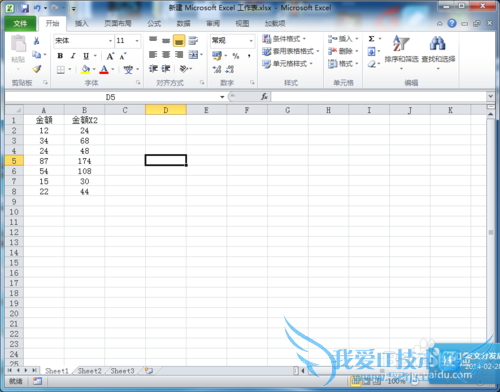The height and width of the screenshot is (392, 500).
Task: Toggle bottom vertical alignment
Action: (x=179, y=40)
